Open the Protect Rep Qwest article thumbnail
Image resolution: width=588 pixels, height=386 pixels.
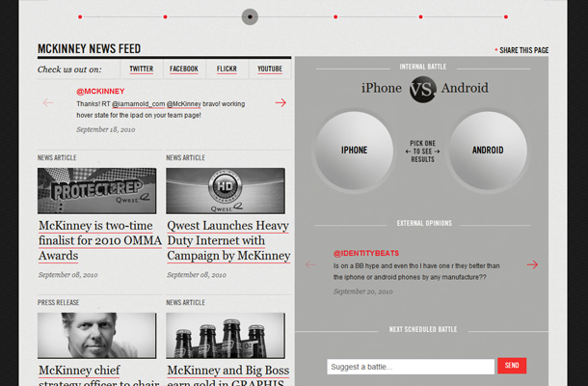pyautogui.click(x=97, y=191)
